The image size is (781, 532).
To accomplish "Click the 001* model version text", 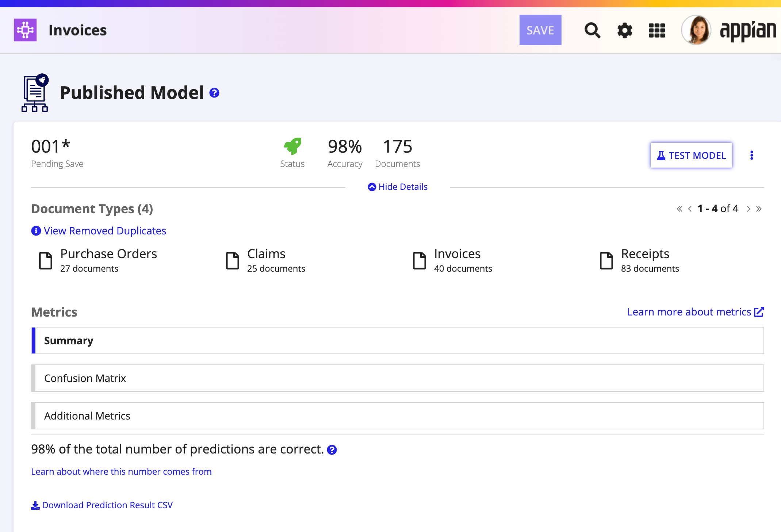I will coord(51,146).
